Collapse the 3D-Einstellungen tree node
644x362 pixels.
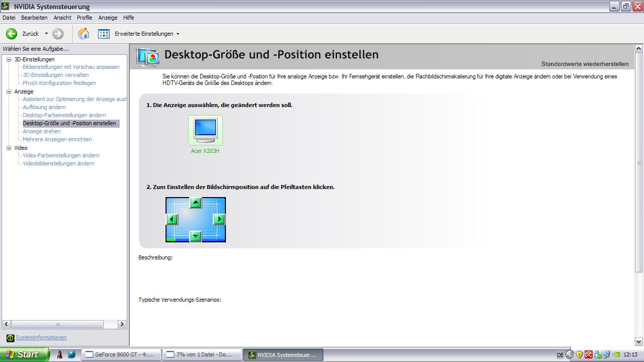(9, 59)
